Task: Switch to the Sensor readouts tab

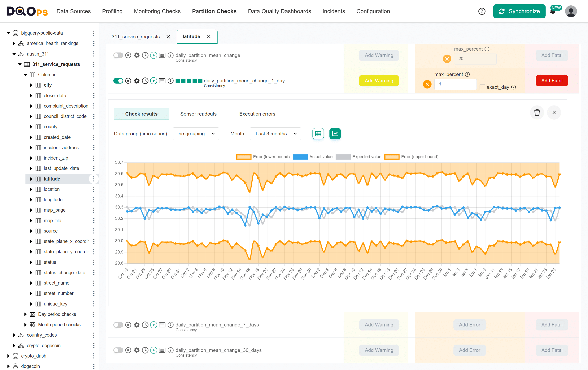Action: pyautogui.click(x=198, y=114)
